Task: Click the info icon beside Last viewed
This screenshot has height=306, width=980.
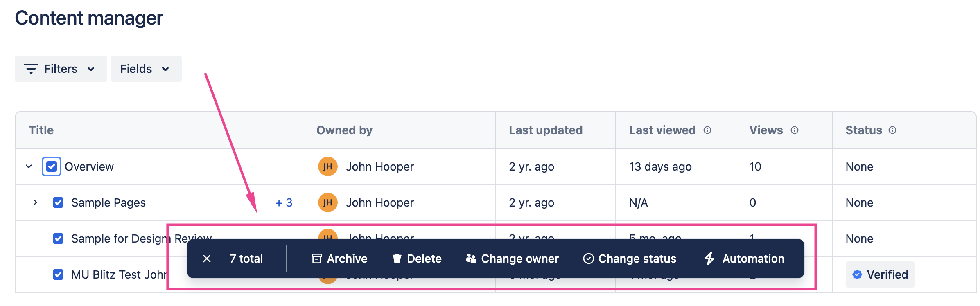Action: tap(707, 130)
